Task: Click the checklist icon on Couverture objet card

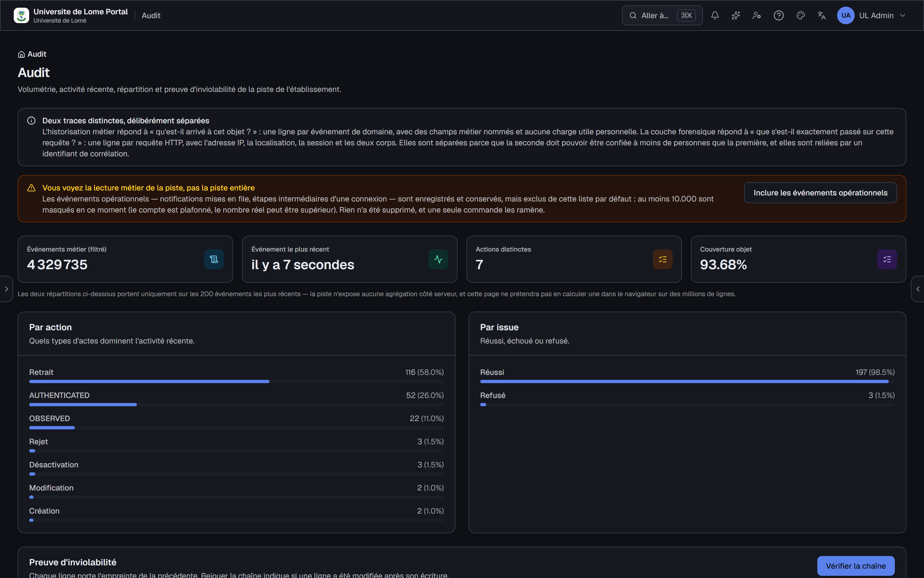Action: coord(887,259)
